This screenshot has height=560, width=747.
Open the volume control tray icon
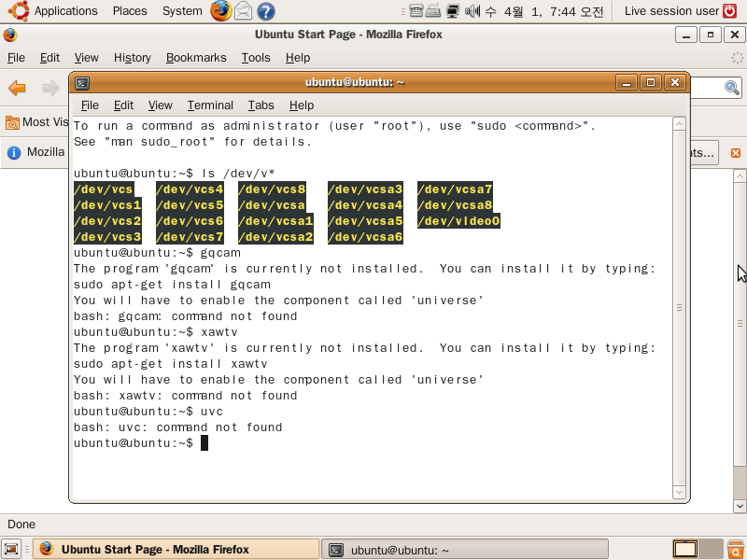point(472,10)
